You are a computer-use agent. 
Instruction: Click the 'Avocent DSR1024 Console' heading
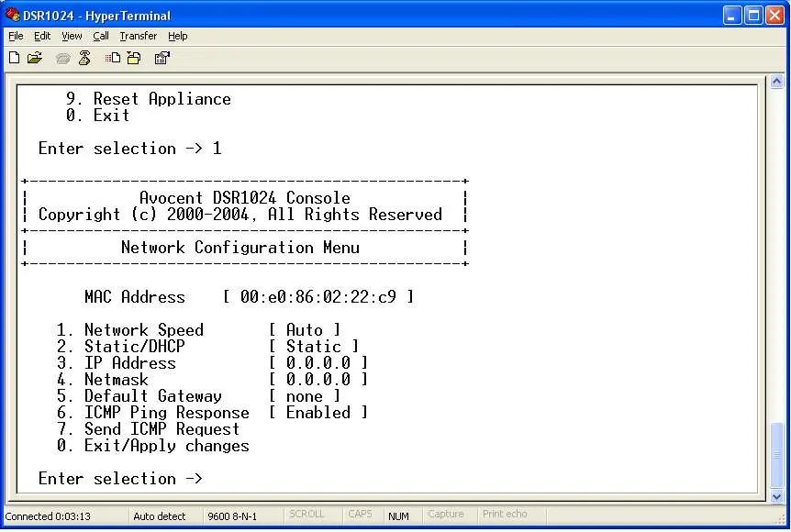245,198
